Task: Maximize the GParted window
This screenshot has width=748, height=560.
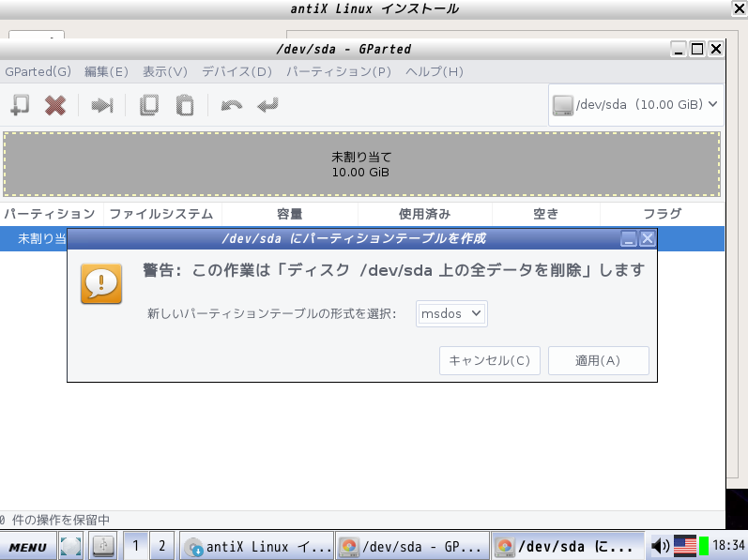Action: point(697,49)
